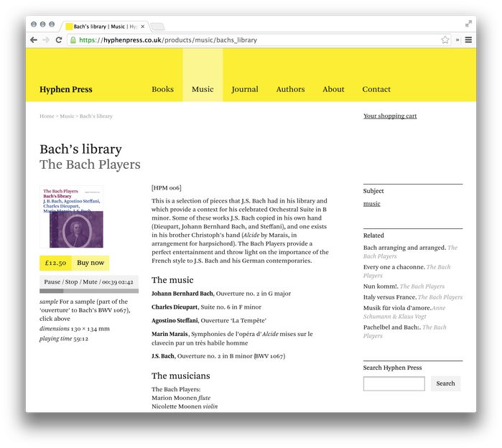
Task: Click the green padlock security icon
Action: pos(73,40)
